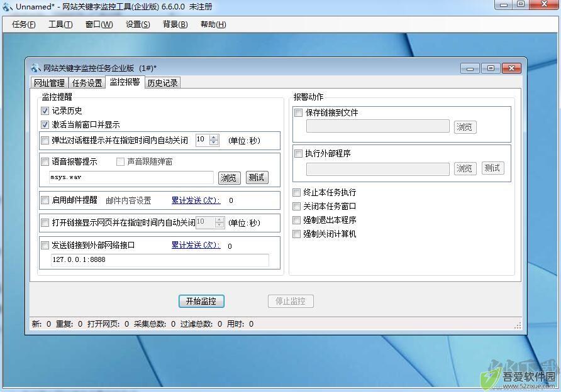Open the 设置(S) menu
561x392 pixels.
click(x=138, y=24)
